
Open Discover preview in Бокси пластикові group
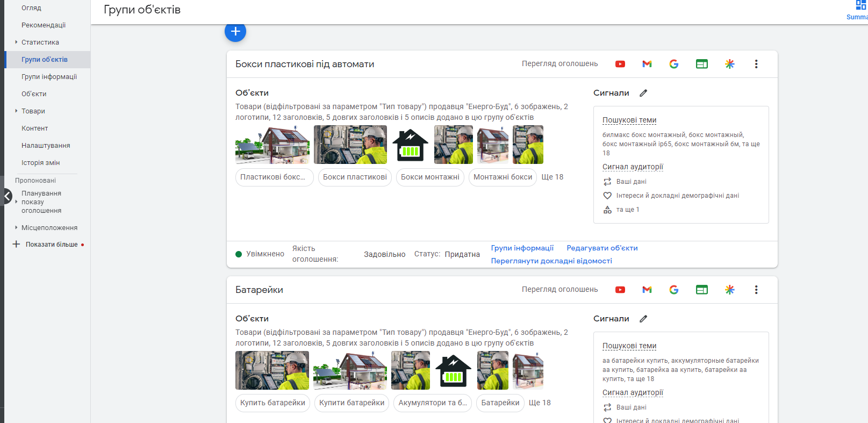pos(729,64)
